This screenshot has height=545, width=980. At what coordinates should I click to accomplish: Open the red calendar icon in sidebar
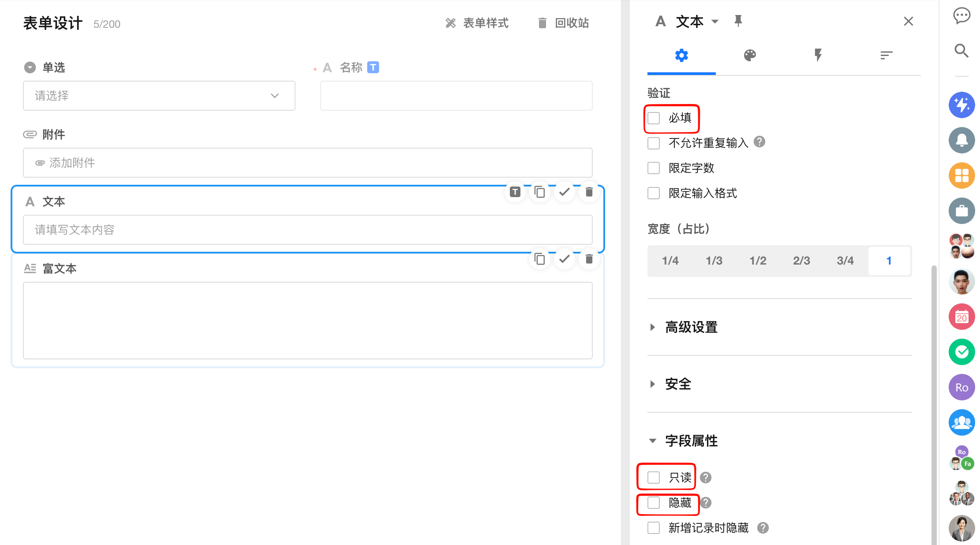click(x=961, y=317)
